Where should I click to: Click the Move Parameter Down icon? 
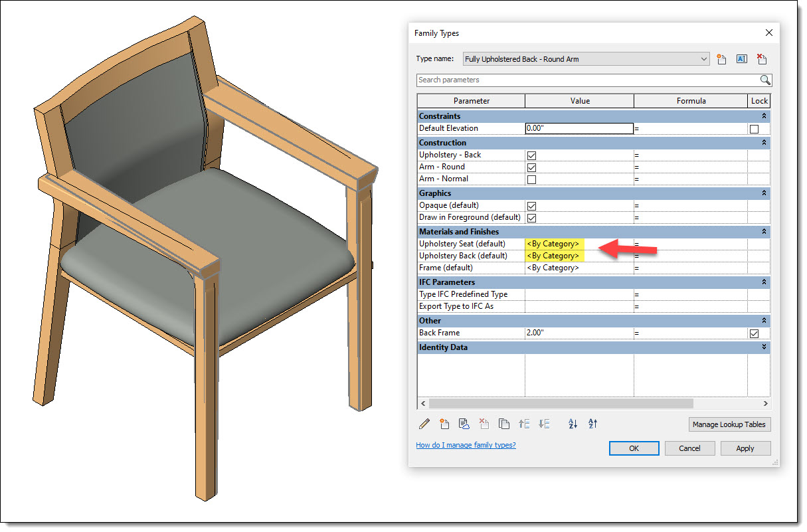544,424
